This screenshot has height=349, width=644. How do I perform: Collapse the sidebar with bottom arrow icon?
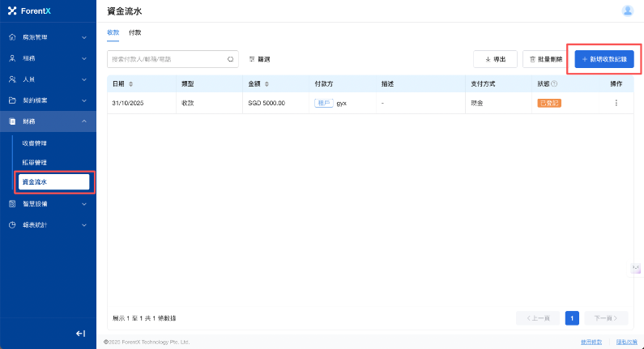[80, 334]
